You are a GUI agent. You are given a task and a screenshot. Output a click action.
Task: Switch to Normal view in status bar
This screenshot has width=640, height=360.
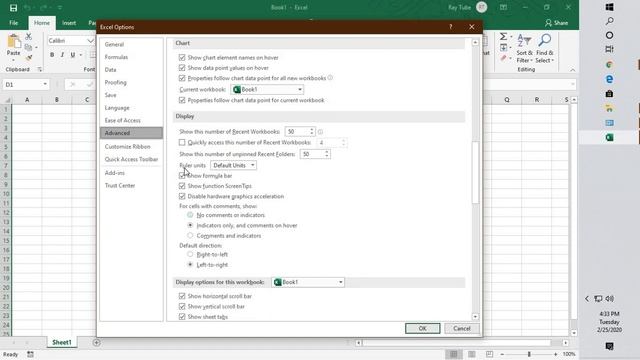pos(453,354)
